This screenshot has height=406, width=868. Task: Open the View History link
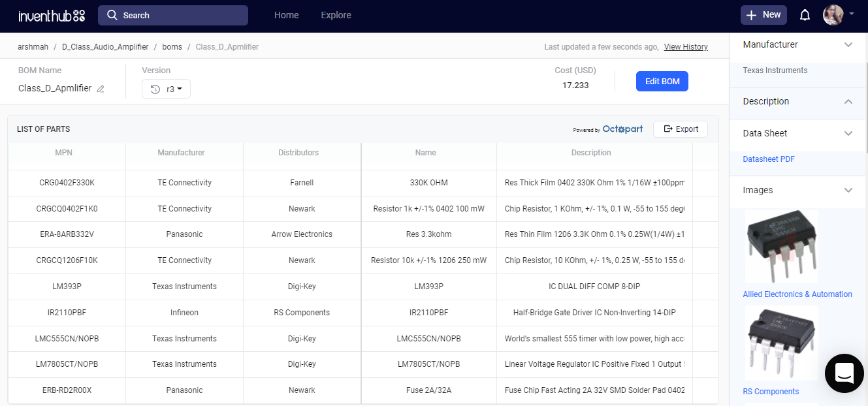coord(686,47)
